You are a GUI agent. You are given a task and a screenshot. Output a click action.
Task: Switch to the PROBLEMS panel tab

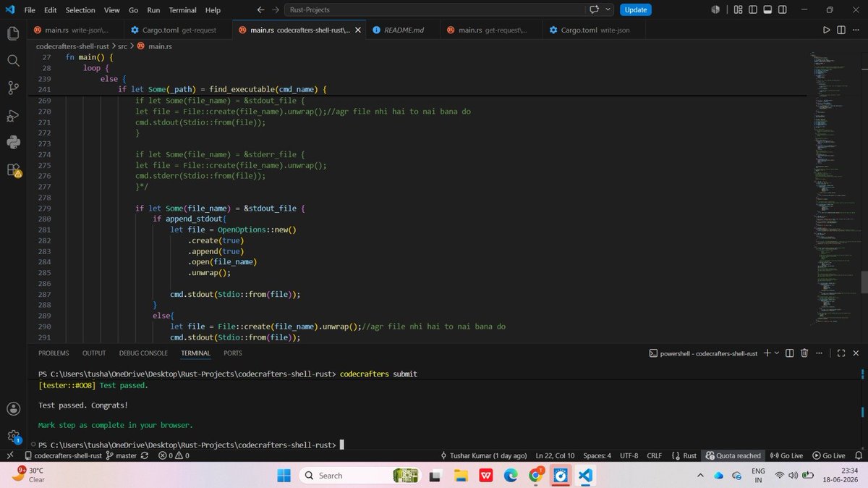point(54,353)
